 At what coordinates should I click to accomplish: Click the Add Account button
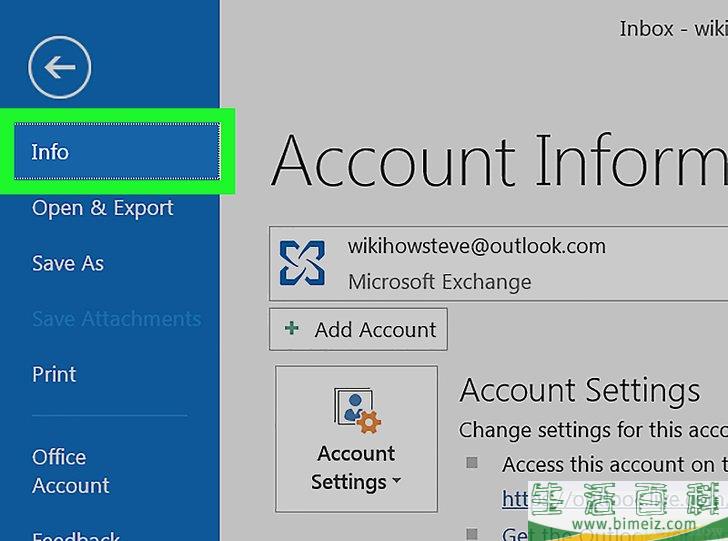358,329
